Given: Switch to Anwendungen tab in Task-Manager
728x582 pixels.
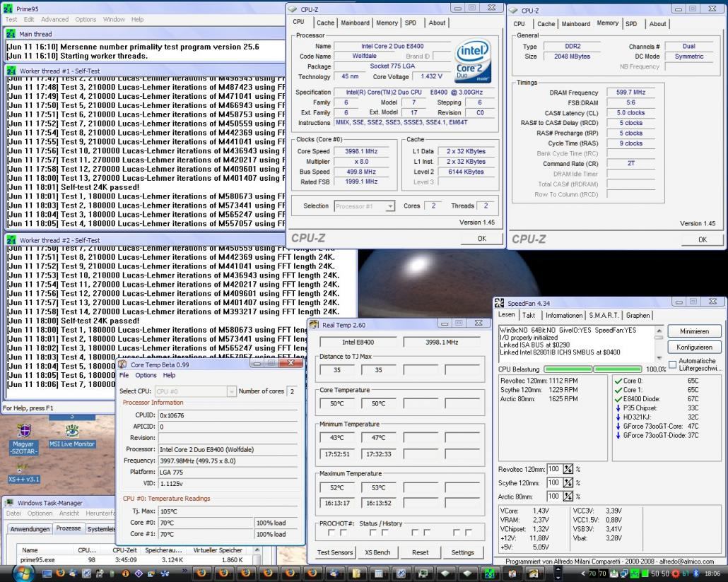Looking at the screenshot, I should click(30, 529).
